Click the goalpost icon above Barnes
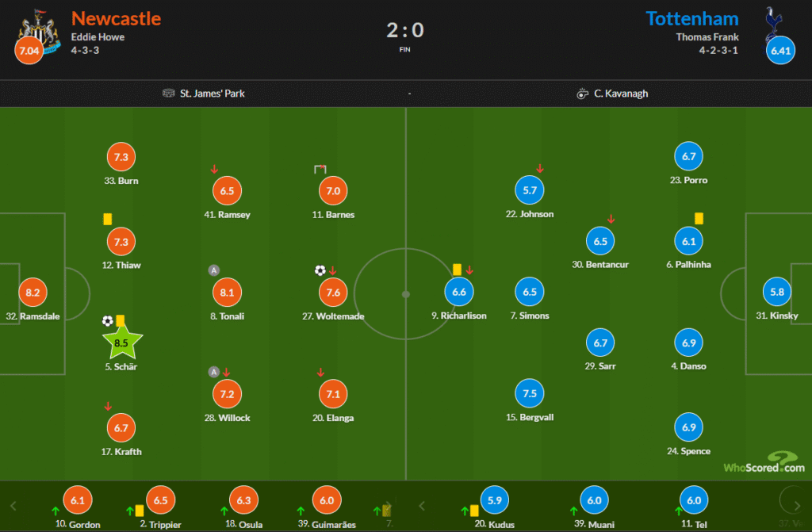The width and height of the screenshot is (812, 532). 320,169
